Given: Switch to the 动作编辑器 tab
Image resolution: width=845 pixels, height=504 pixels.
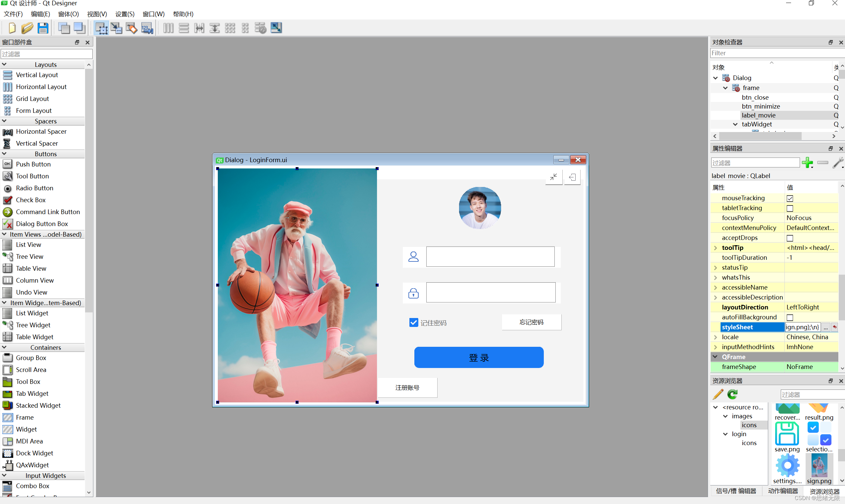Looking at the screenshot, I should [783, 491].
